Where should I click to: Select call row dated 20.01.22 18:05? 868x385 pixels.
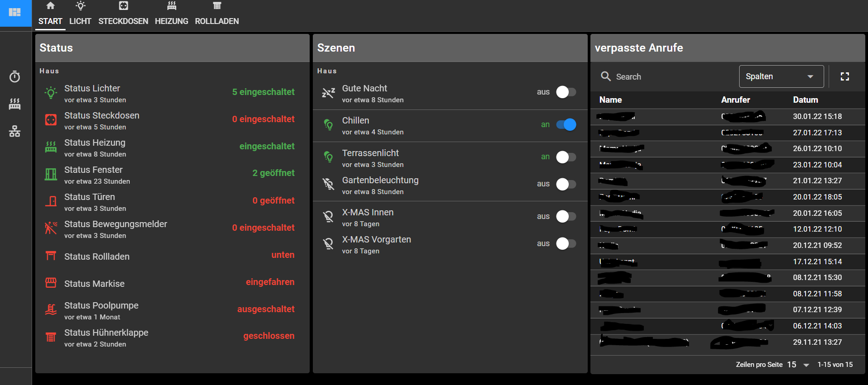(x=727, y=197)
